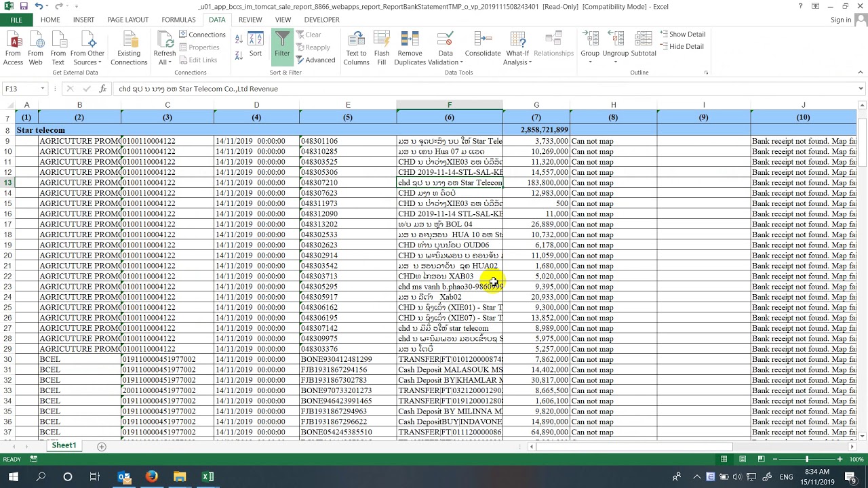This screenshot has height=488, width=868.
Task: Open the Ungroup dropdown
Action: click(616, 48)
